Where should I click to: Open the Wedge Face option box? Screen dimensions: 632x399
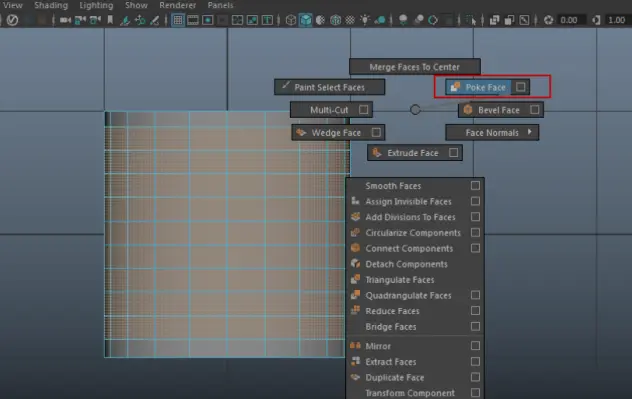click(376, 132)
